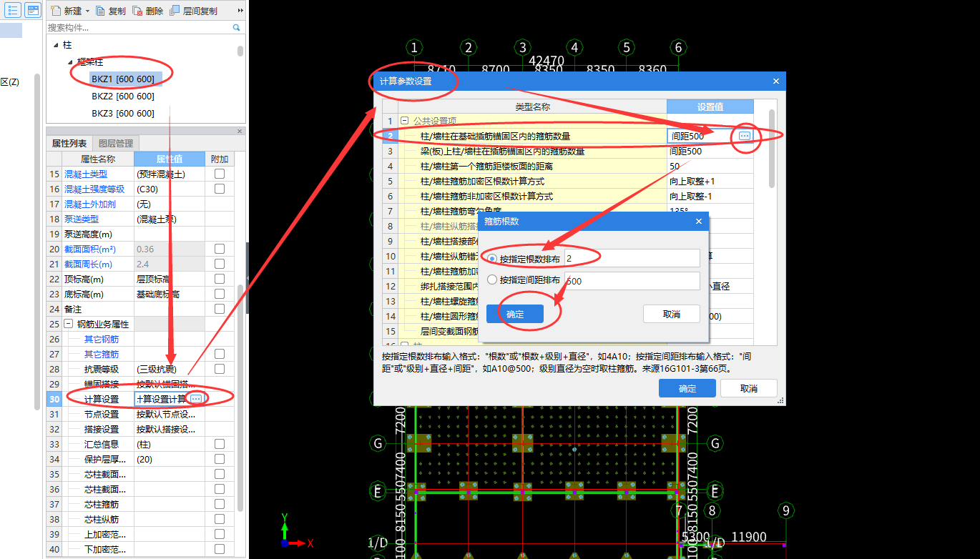This screenshot has height=559, width=980.
Task: Click the component tree scrollbar
Action: tap(240, 51)
